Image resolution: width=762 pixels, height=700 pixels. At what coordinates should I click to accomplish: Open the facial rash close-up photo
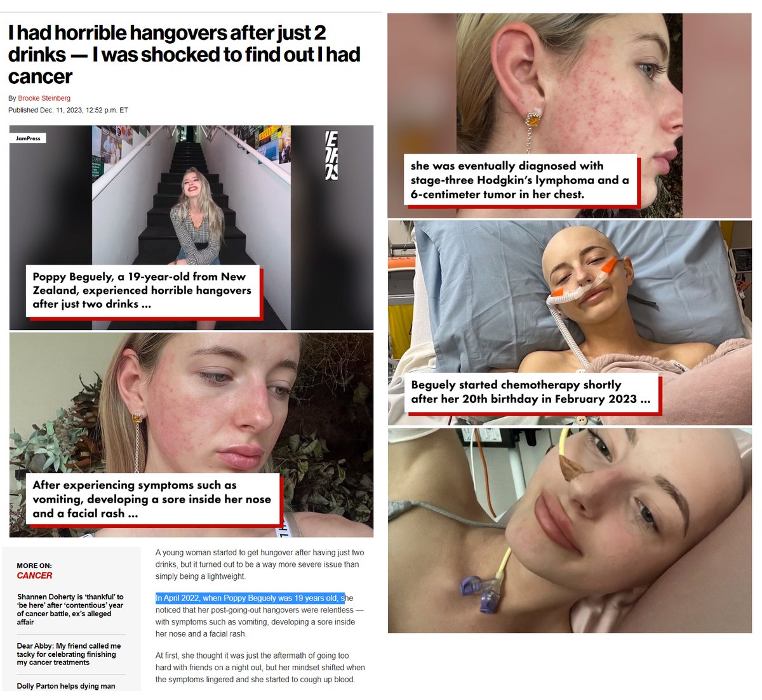pos(191,435)
